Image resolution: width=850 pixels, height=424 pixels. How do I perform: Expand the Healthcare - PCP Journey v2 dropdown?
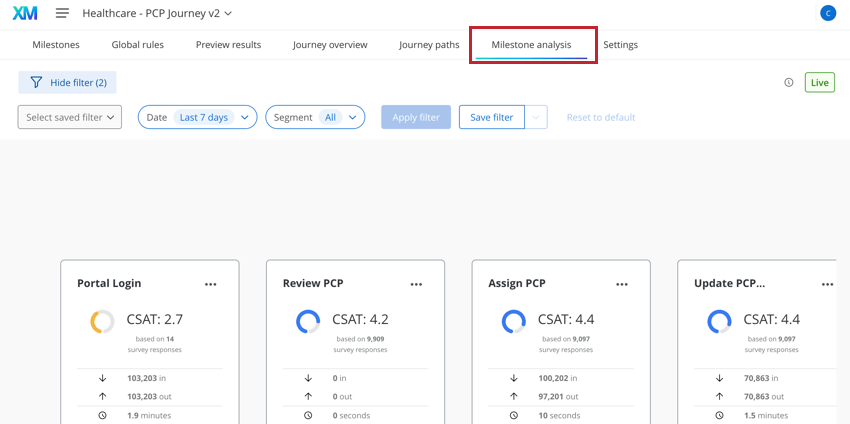click(157, 14)
